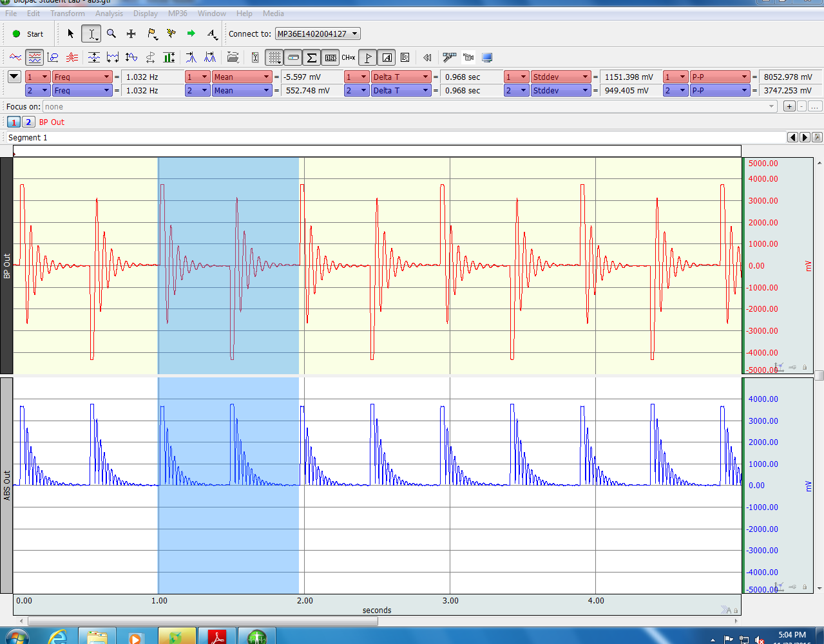Click the green bar chart icon

coord(169,57)
